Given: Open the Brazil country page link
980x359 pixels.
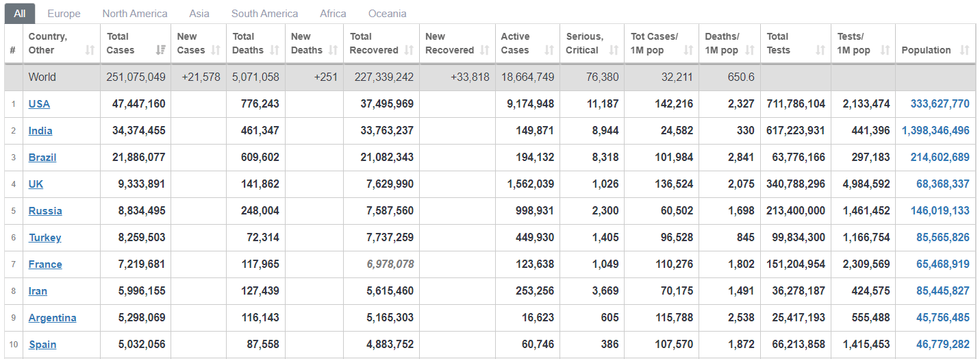Looking at the screenshot, I should (x=42, y=158).
